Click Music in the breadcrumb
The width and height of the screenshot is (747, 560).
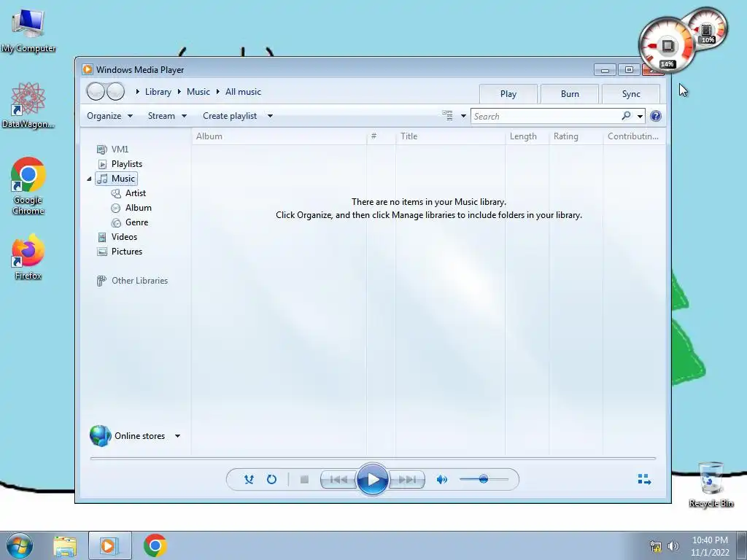pyautogui.click(x=198, y=92)
